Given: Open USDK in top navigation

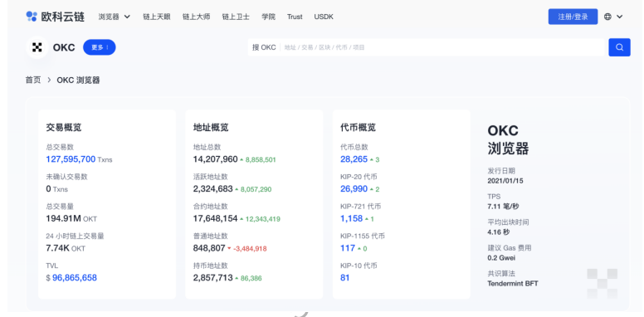Looking at the screenshot, I should point(324,17).
